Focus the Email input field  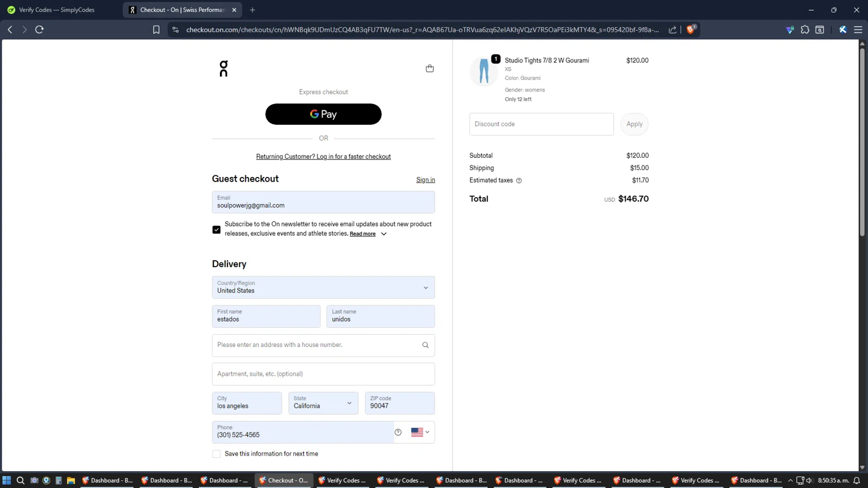point(323,202)
